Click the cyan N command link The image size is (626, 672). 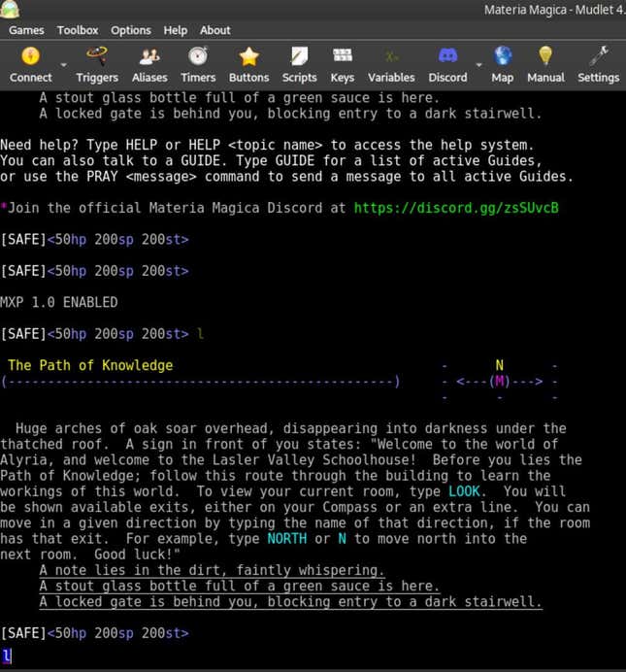click(x=342, y=539)
